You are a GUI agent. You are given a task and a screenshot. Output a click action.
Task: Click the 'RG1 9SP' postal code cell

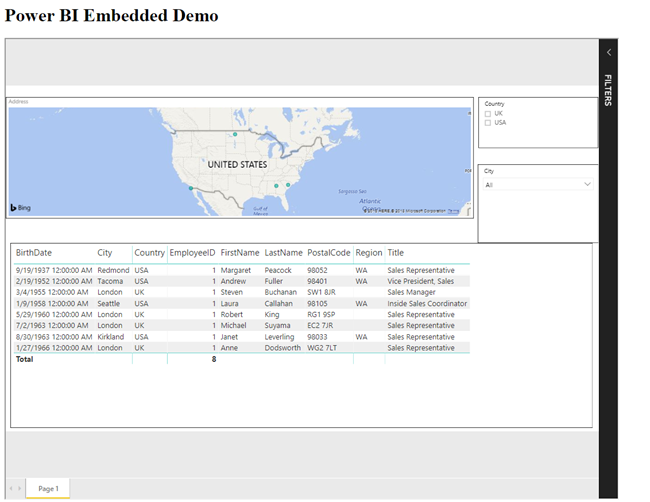321,315
